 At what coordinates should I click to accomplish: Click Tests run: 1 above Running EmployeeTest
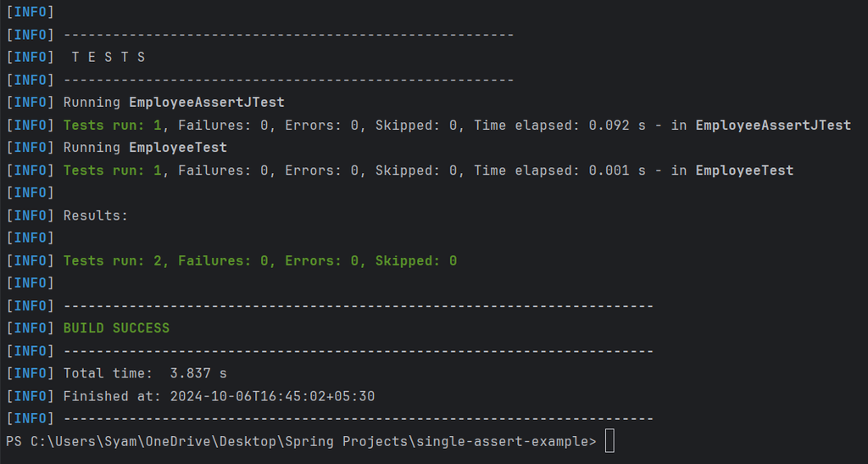116,126
